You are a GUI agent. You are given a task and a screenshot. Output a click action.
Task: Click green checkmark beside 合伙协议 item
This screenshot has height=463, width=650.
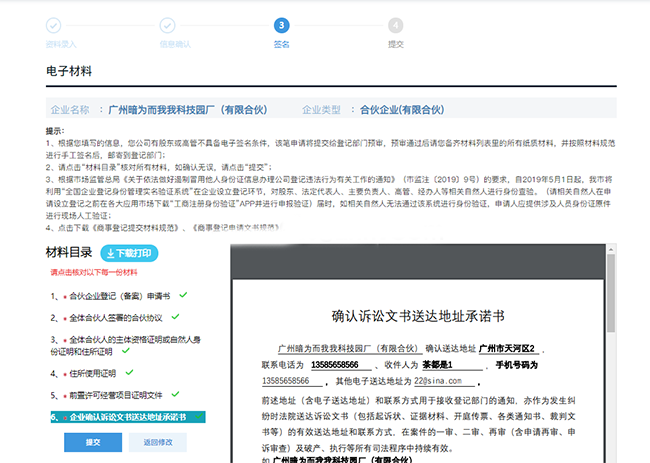[175, 317]
